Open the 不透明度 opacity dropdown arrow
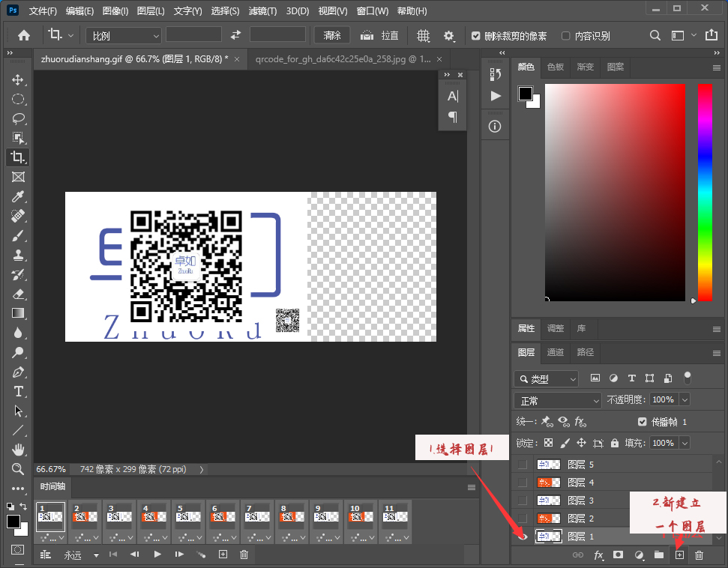 684,400
